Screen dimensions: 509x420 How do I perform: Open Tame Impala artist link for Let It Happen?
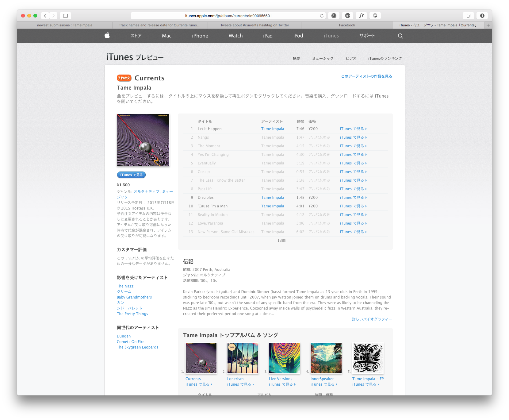tap(273, 129)
